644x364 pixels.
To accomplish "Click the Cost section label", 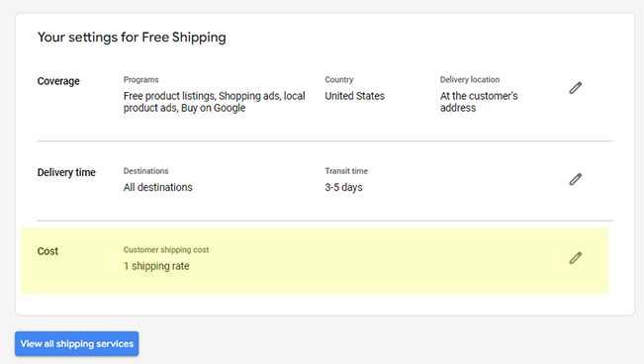I will 47,251.
